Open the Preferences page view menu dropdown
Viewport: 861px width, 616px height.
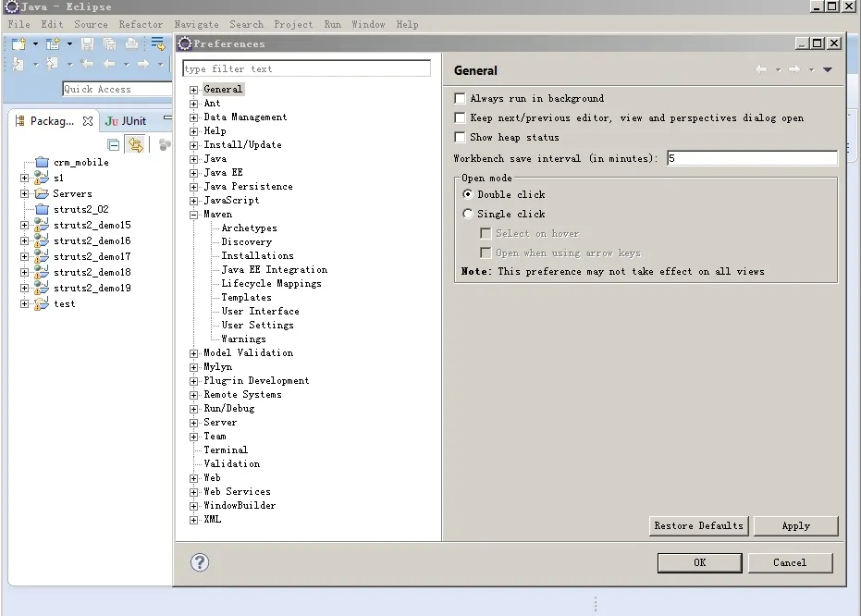828,69
